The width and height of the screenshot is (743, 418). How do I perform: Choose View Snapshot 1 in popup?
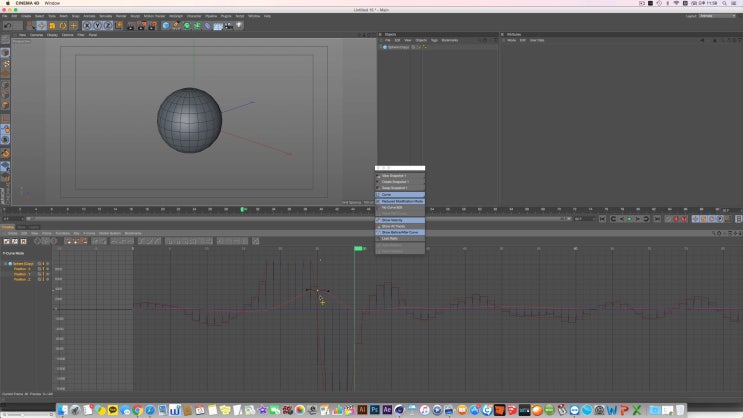400,176
